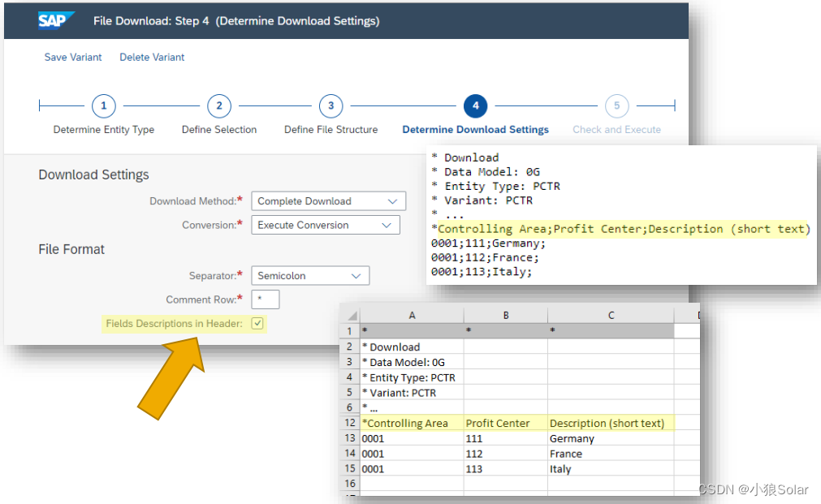
Task: Open the Separator dropdown
Action: point(310,276)
